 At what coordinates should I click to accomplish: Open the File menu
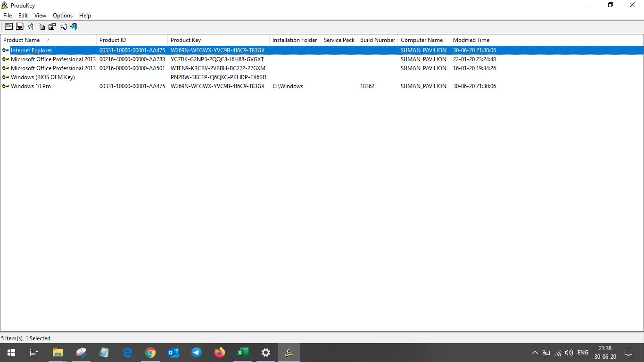8,16
